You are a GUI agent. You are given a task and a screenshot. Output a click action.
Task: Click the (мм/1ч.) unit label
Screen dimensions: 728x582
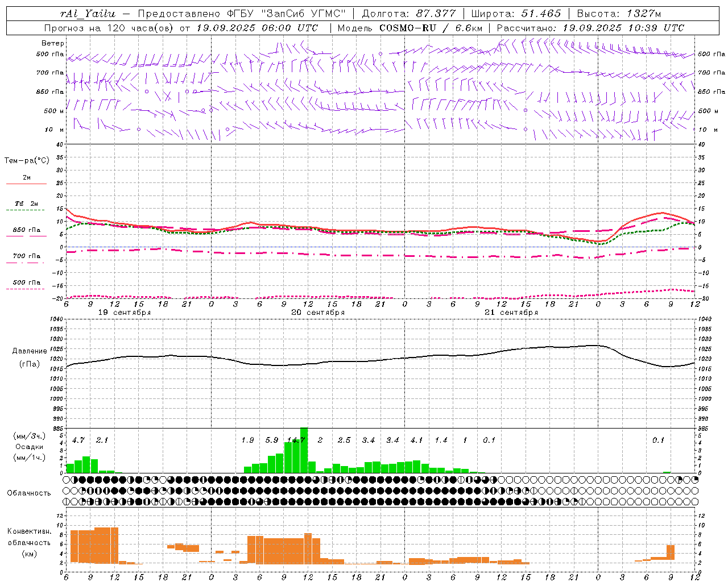click(30, 458)
